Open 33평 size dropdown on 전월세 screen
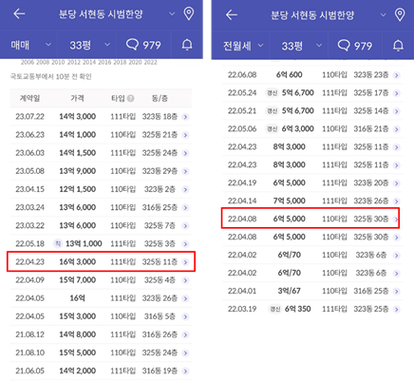Image resolution: width=414 pixels, height=383 pixels. click(302, 46)
